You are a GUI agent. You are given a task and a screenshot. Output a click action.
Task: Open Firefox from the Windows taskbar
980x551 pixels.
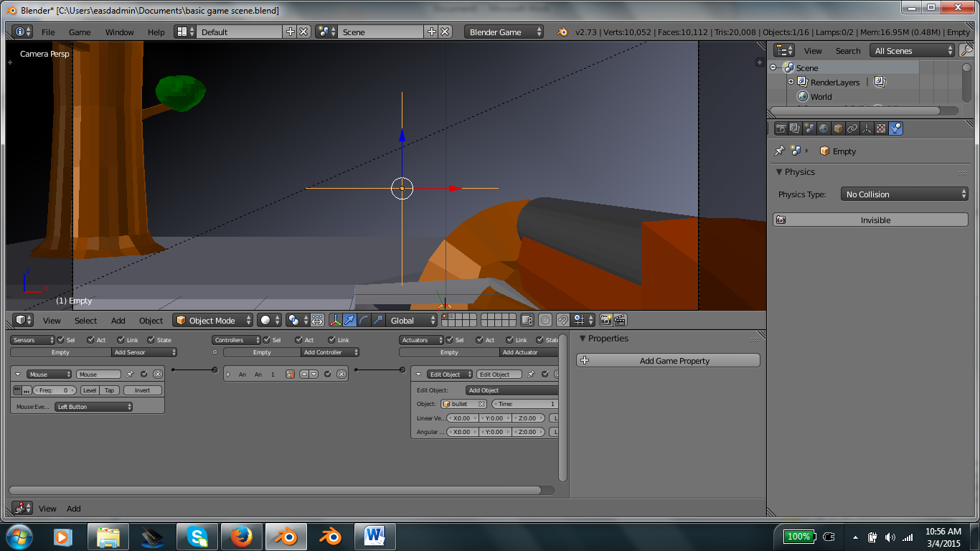tap(242, 537)
